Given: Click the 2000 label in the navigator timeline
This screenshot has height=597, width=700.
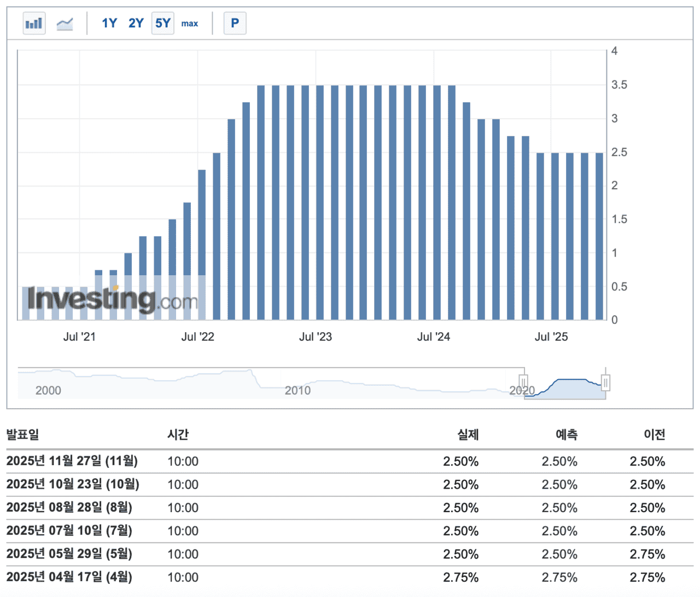Looking at the screenshot, I should [48, 390].
